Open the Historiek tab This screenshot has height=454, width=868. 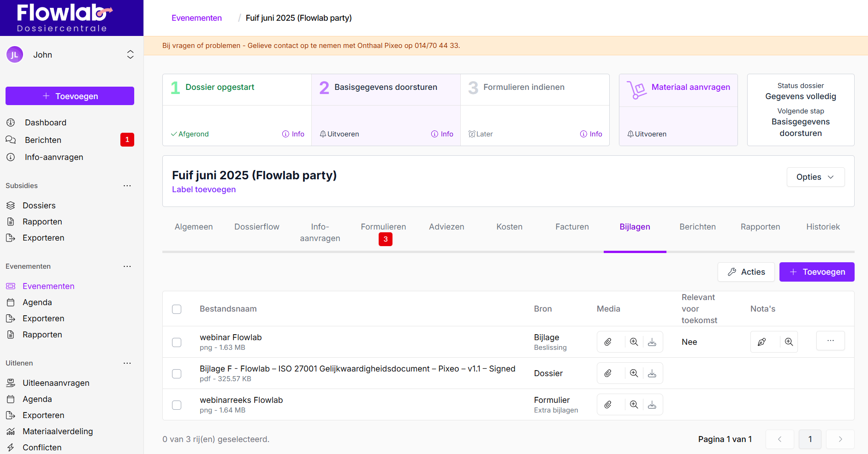click(823, 227)
